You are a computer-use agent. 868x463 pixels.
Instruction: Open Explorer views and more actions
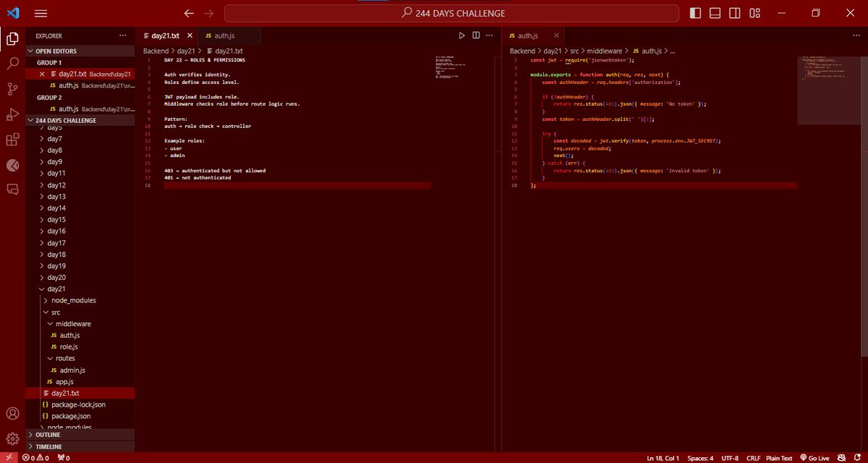[122, 35]
